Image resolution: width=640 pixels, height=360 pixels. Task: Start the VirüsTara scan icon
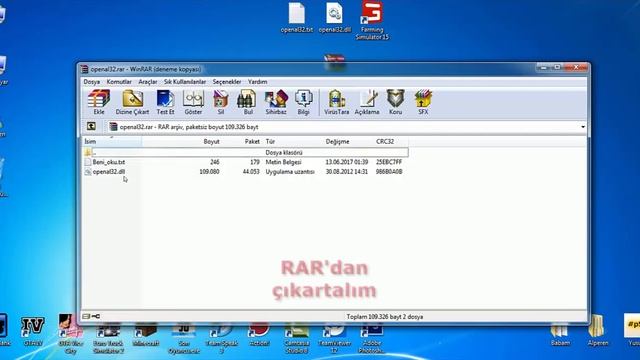336,102
